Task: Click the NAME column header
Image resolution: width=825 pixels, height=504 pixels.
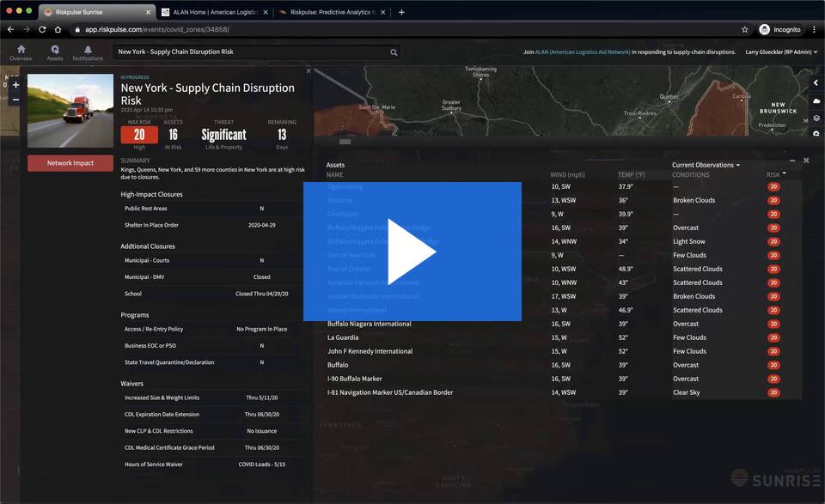Action: [334, 174]
